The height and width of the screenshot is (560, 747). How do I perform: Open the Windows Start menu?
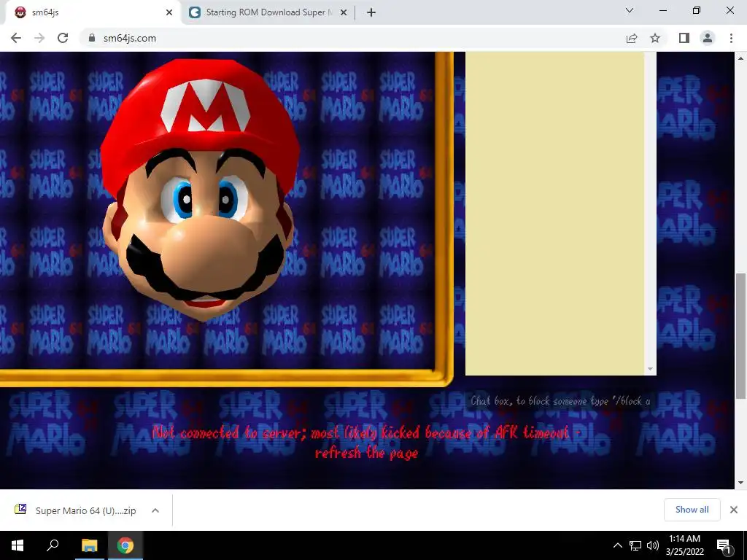click(x=18, y=545)
